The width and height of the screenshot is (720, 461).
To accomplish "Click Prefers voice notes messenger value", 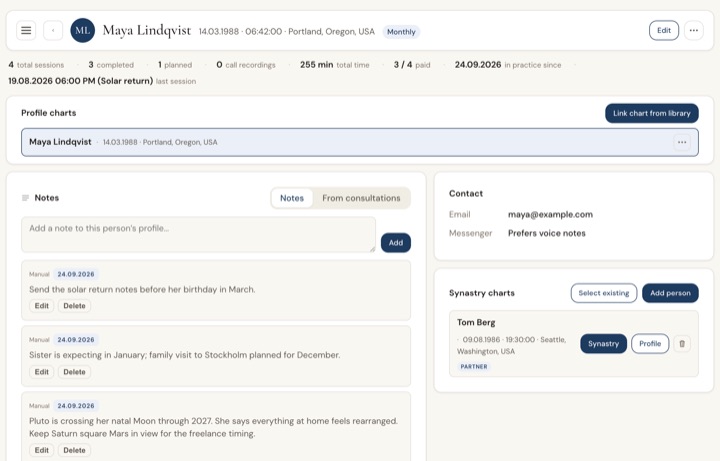I will (546, 233).
